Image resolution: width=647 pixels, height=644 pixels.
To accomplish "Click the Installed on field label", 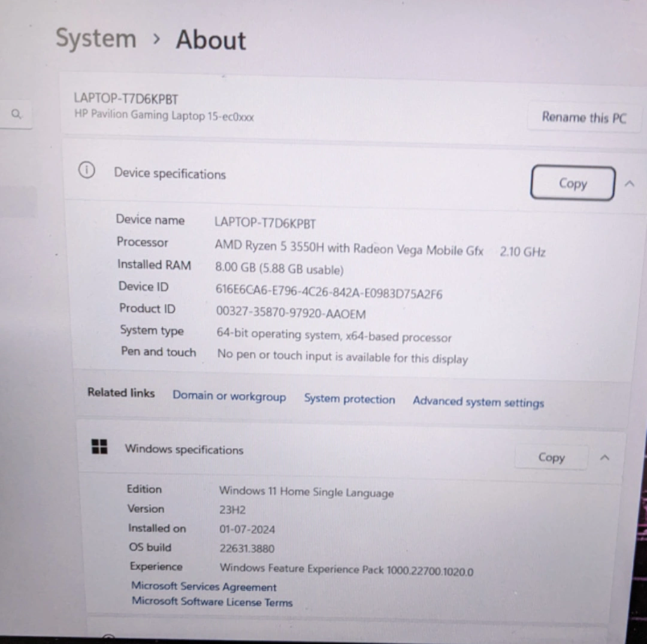I will (157, 528).
